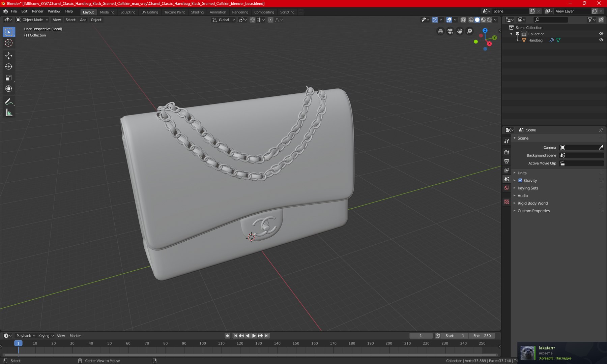Activate the Scale tool

pos(9,78)
